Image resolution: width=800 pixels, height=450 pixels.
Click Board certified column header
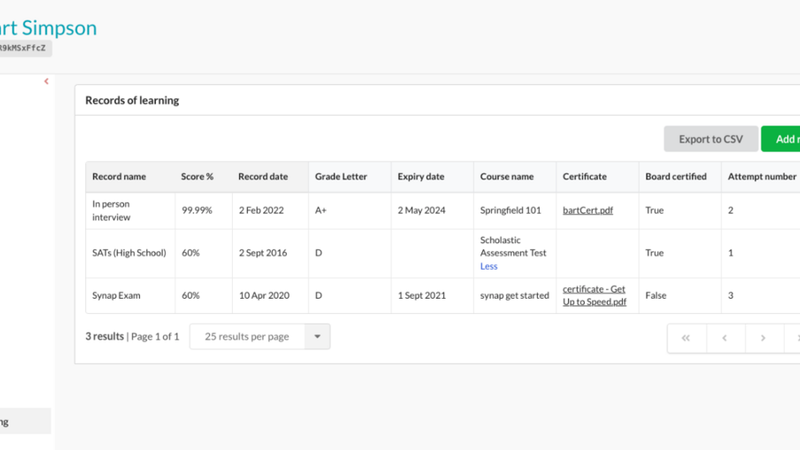coord(676,177)
